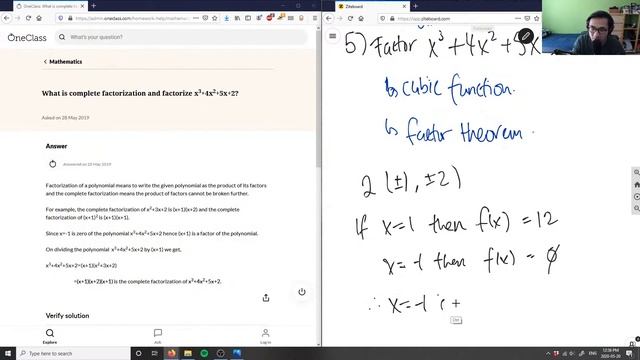The height and width of the screenshot is (360, 640).
Task: Select the Ziteboard pen tool button
Action: 526,36
